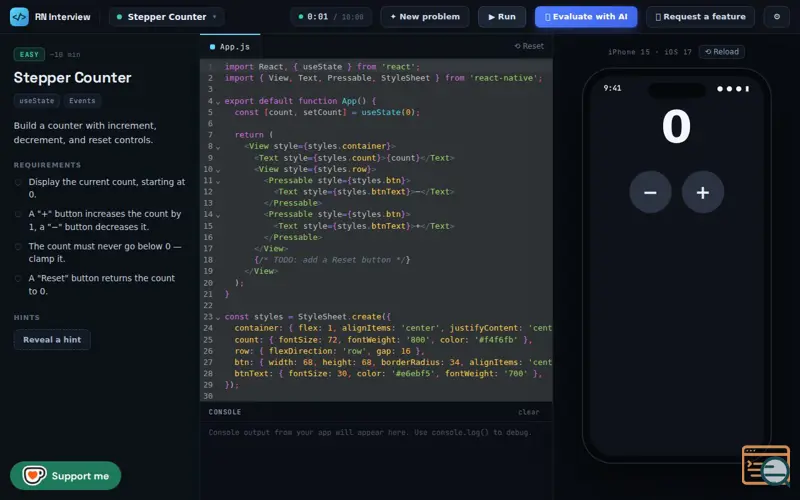
Task: Select the App.js tab
Action: coord(230,46)
